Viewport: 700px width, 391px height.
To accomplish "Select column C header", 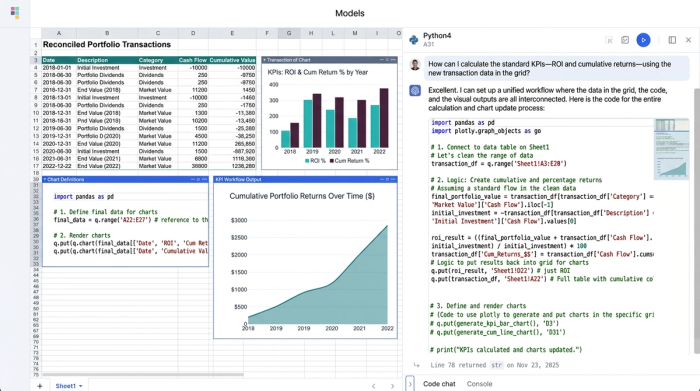I will pos(158,33).
